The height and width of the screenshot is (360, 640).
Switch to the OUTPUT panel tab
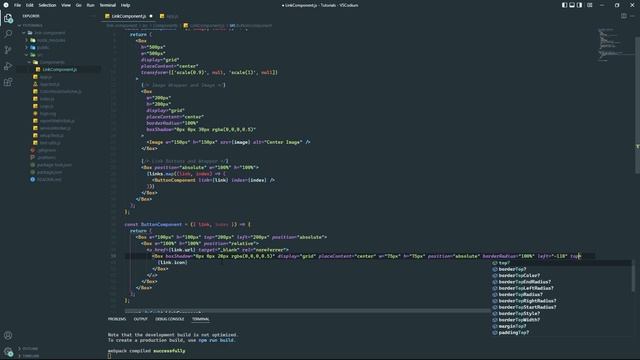tap(140, 319)
